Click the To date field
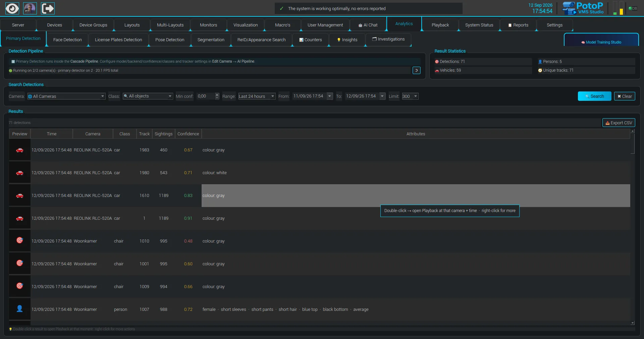Screen dimensions: 644x339 tap(362, 96)
